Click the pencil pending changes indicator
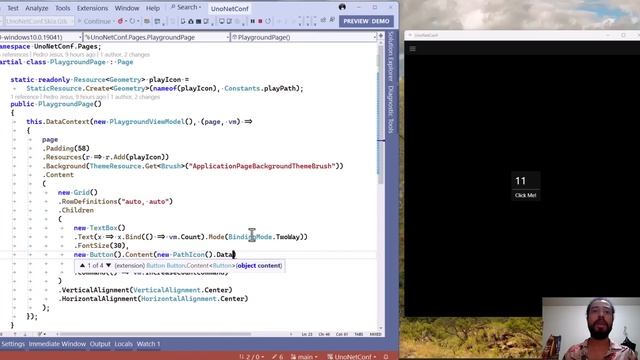 [278, 356]
